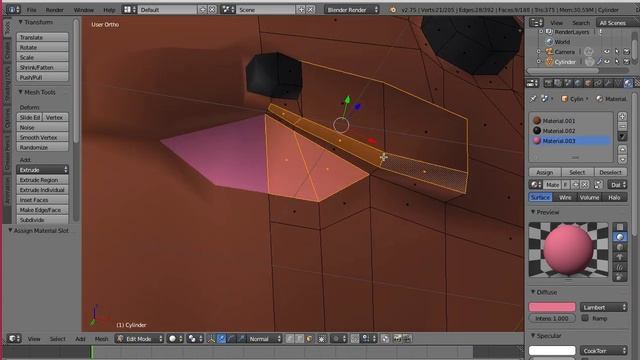Open the Extrude dropdown under Add
Screen dimensions: 640x360
[x=42, y=170]
